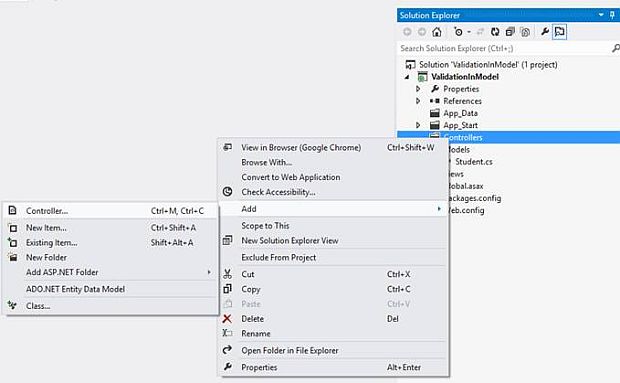Click the Rename icon in context menu
620x383 pixels.
[227, 333]
